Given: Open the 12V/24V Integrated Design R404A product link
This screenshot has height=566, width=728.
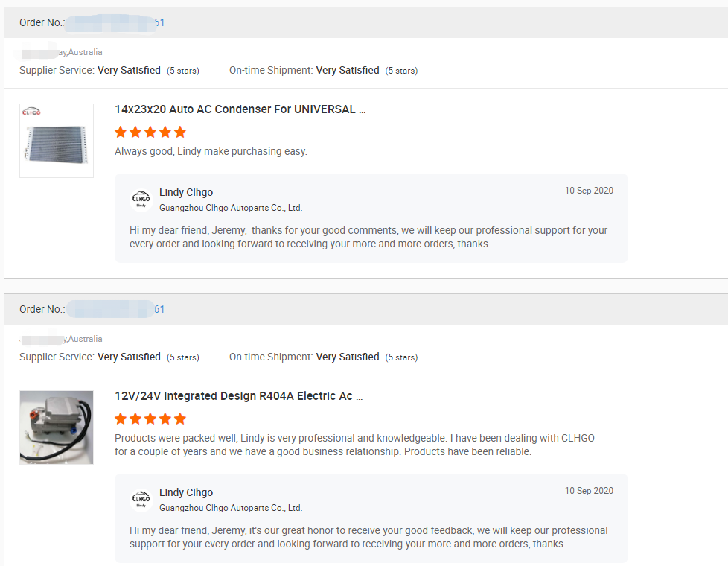Looking at the screenshot, I should (x=238, y=396).
